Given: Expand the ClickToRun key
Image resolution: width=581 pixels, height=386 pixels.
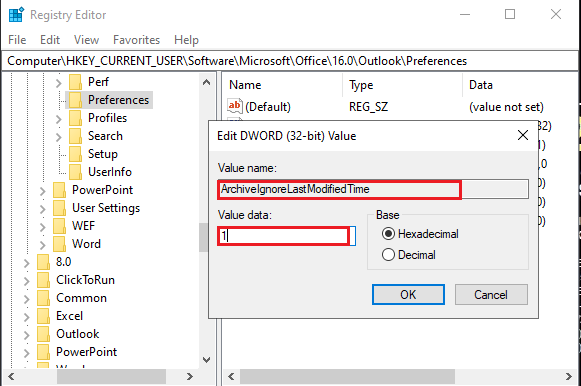Looking at the screenshot, I should (27, 281).
